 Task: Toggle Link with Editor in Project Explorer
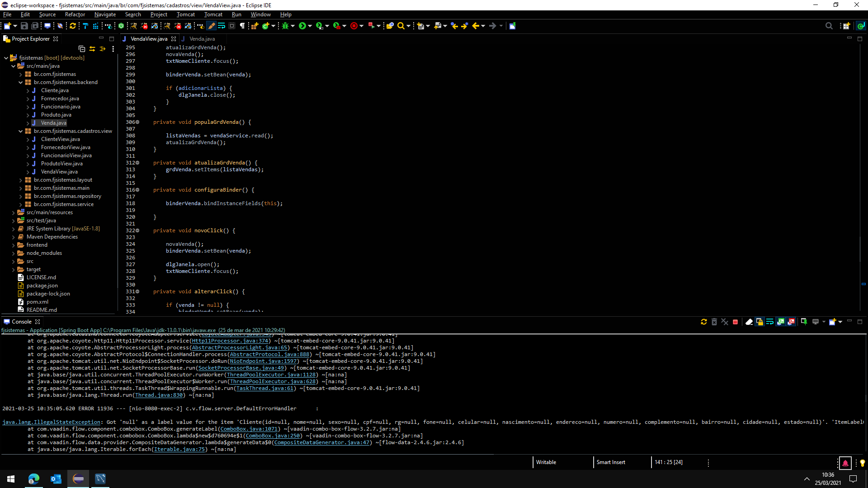92,49
